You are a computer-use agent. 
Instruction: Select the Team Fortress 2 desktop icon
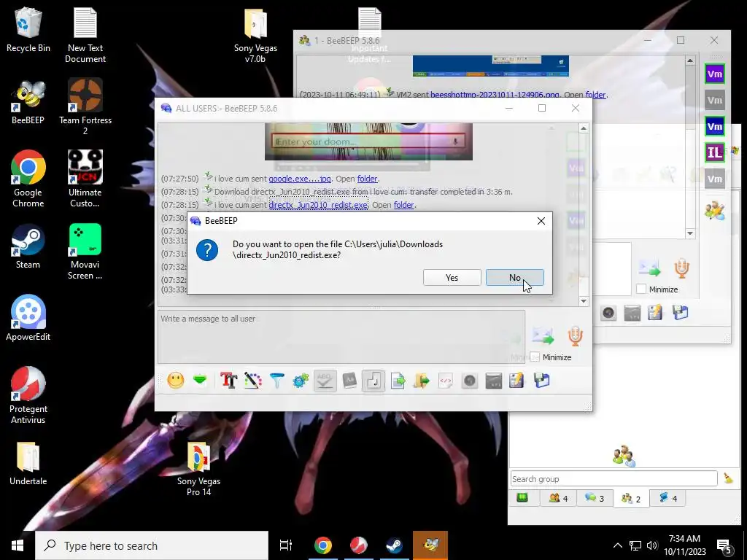[x=85, y=107]
